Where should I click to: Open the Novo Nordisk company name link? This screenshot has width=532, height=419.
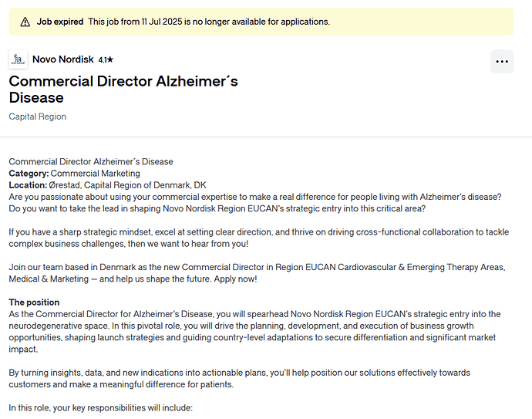point(63,59)
